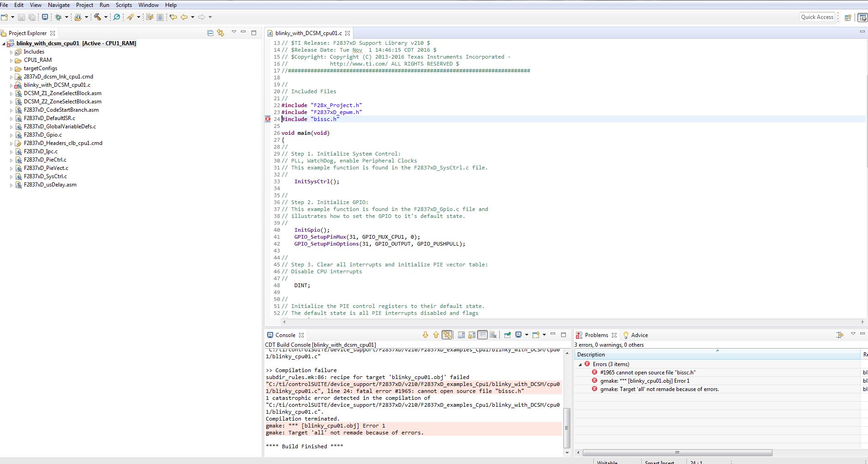Click the Quick Access field
This screenshot has height=464, width=868.
(x=817, y=17)
